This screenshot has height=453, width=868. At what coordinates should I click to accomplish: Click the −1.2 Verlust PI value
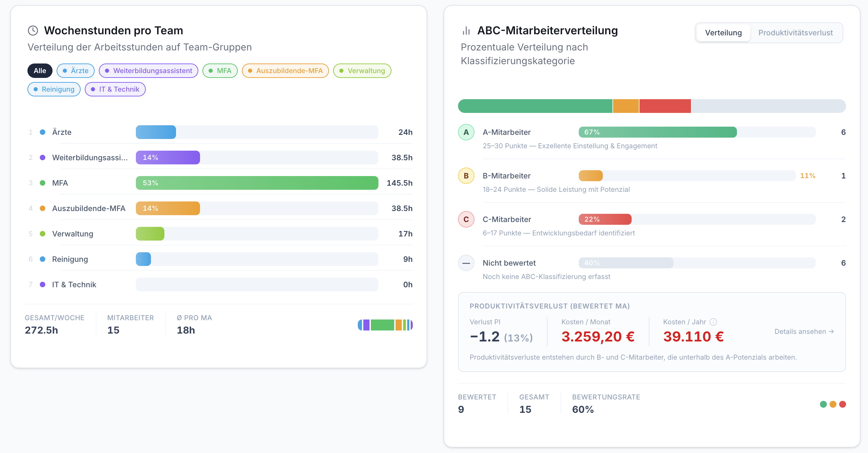pyautogui.click(x=484, y=337)
